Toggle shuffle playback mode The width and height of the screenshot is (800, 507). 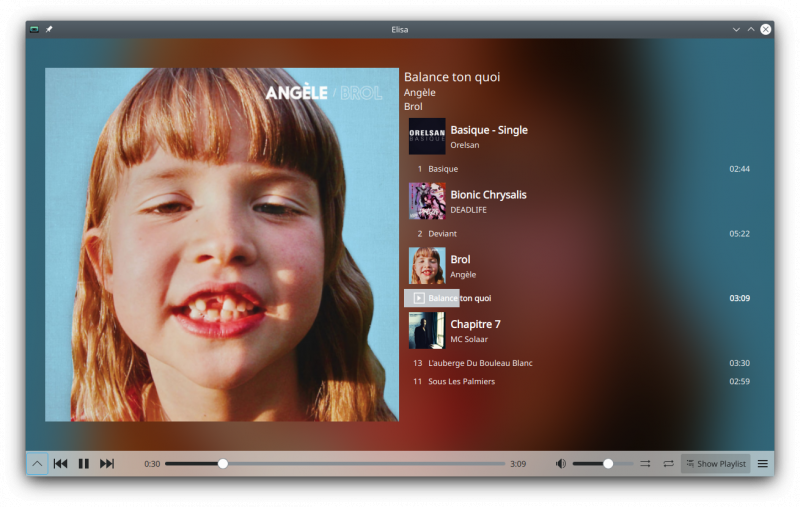coord(645,464)
